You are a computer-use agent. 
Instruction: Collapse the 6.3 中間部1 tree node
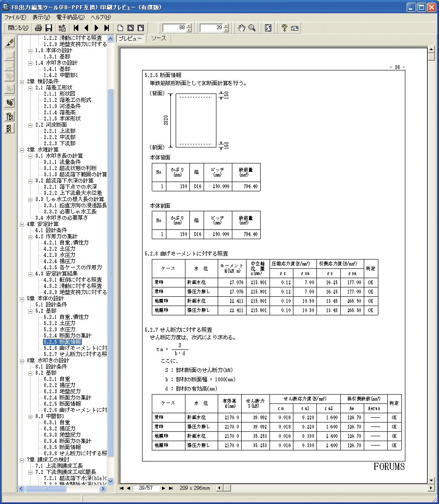[x=31, y=417]
